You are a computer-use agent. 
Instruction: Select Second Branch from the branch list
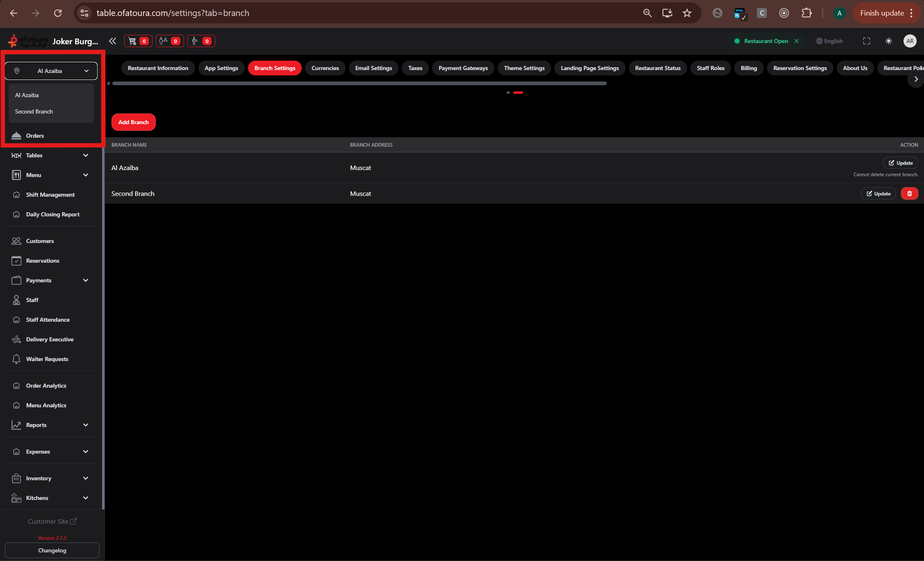point(34,111)
